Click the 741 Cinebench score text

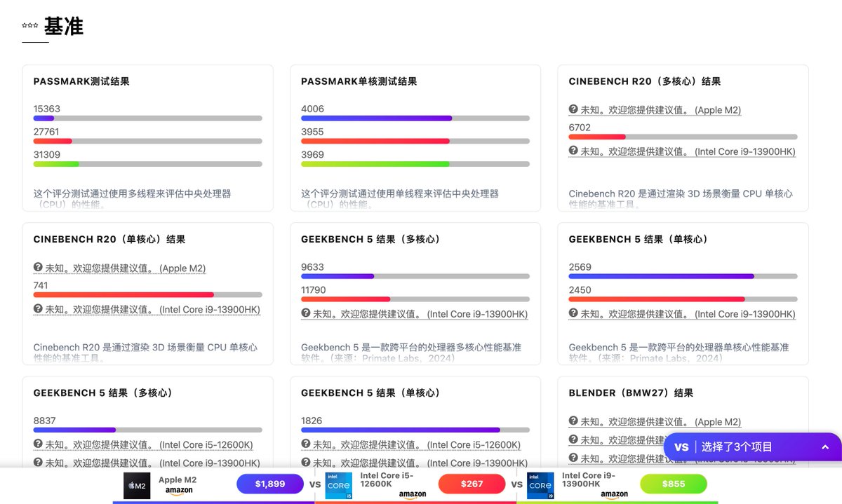click(x=42, y=286)
